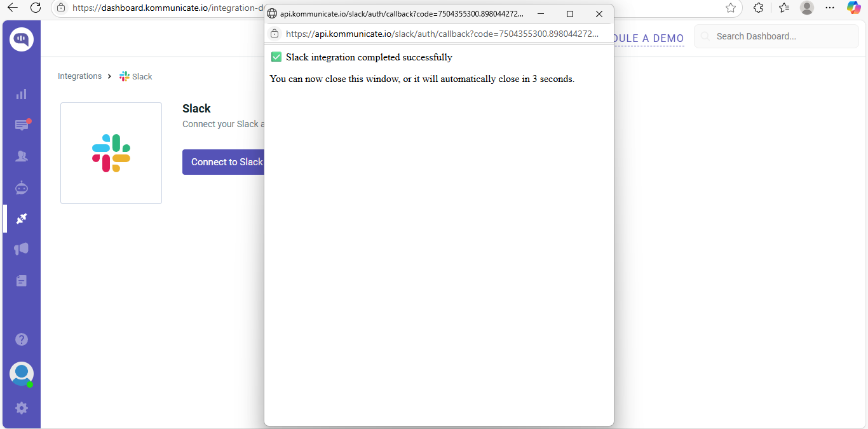Close the Slack callback popup window
868x429 pixels.
[x=599, y=14]
